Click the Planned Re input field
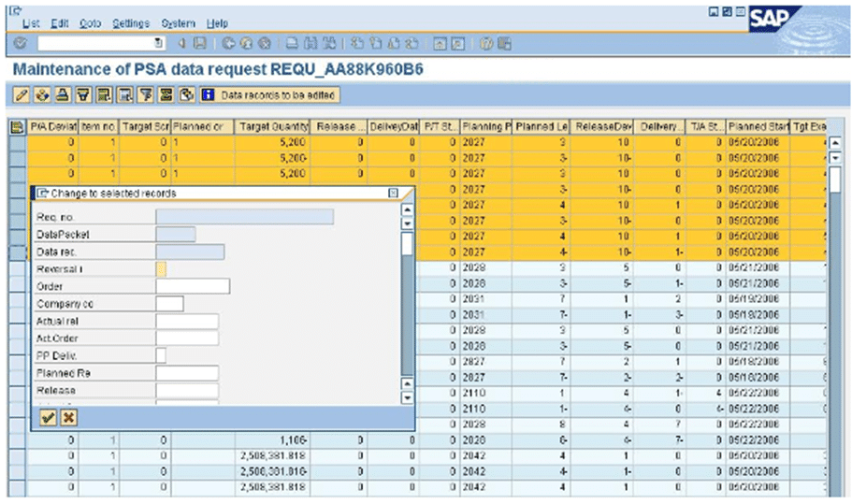 point(187,373)
